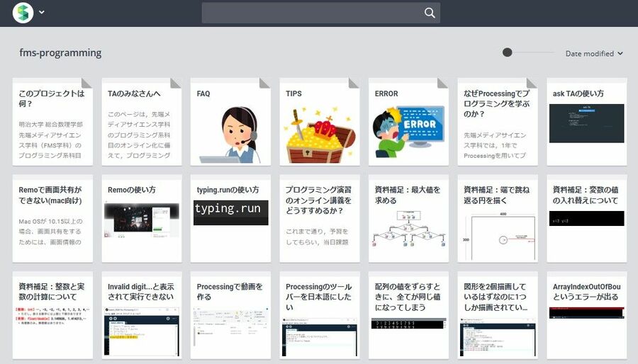Open the TAのみなさんへ page

pyautogui.click(x=141, y=122)
